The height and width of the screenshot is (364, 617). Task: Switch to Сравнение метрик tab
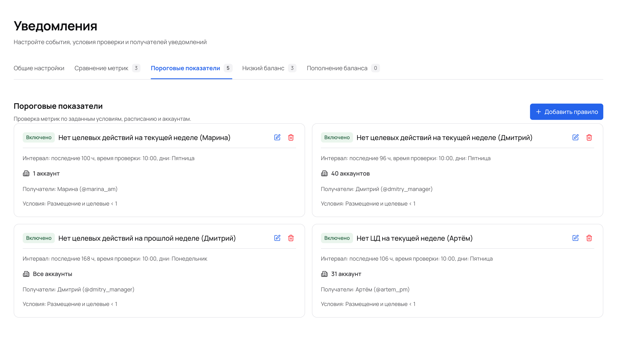pos(107,68)
